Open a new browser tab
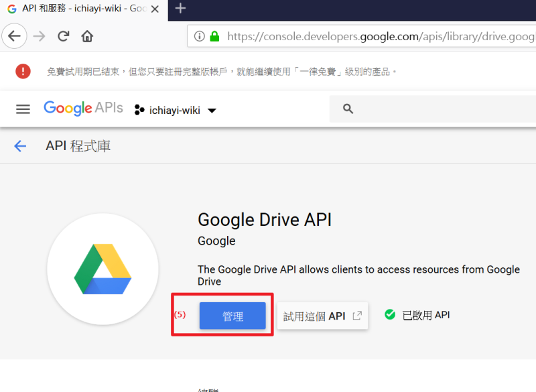The height and width of the screenshot is (392, 536). click(180, 8)
